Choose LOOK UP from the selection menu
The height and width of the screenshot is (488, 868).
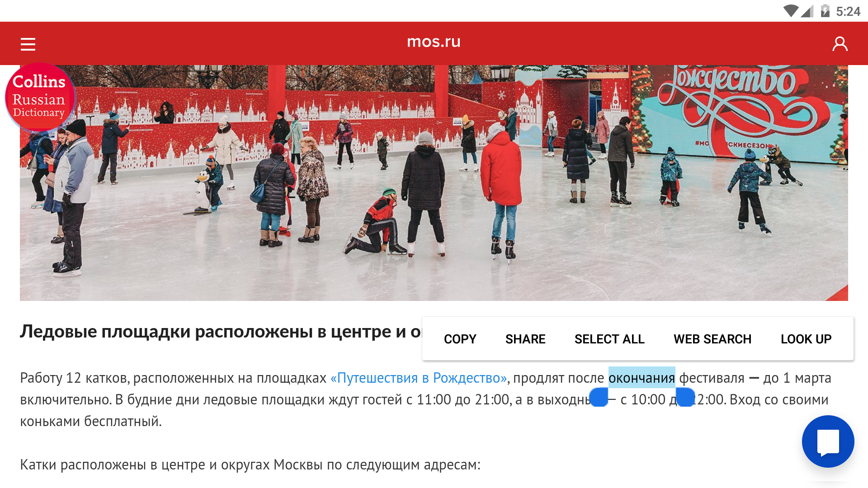[806, 339]
